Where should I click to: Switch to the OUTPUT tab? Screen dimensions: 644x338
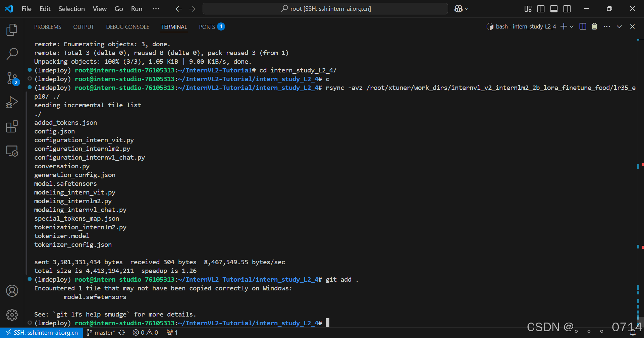point(84,27)
